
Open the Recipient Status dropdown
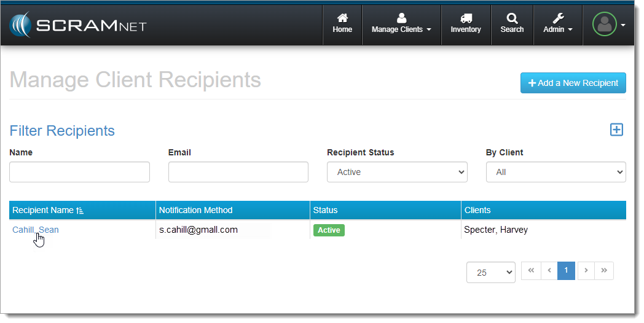click(397, 172)
